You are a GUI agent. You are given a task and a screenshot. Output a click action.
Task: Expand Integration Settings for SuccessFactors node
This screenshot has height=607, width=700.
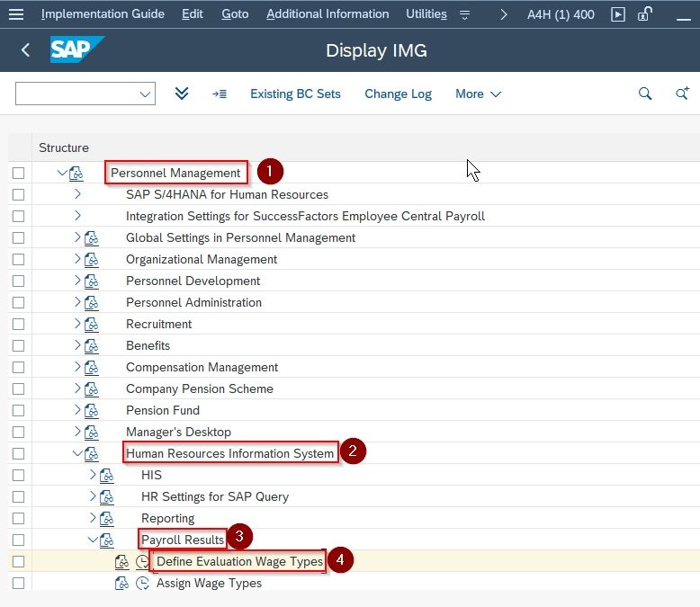coord(77,216)
